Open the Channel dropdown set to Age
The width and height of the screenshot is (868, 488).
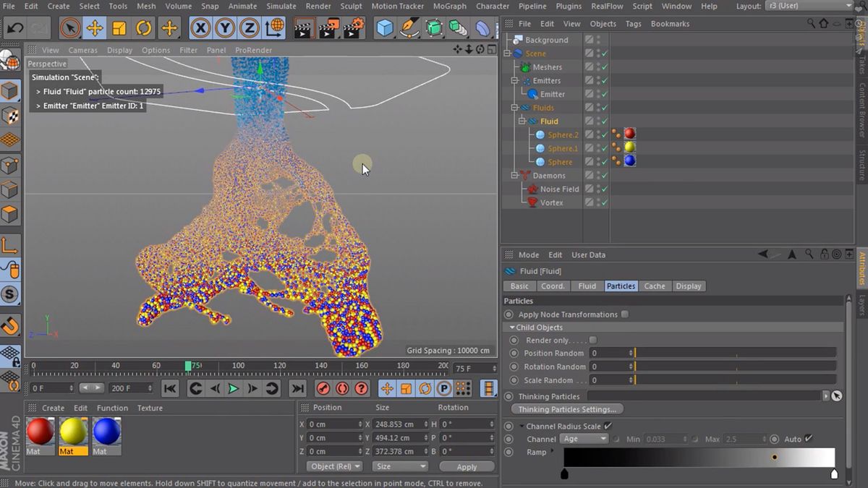[583, 439]
